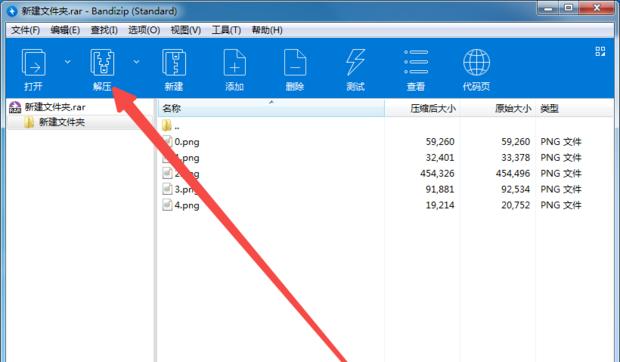Select the 0.png file name

pyautogui.click(x=187, y=142)
